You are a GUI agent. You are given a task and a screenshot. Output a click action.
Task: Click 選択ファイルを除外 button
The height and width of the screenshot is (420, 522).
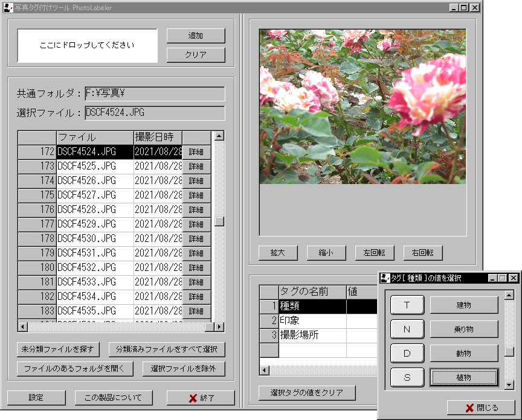184,369
